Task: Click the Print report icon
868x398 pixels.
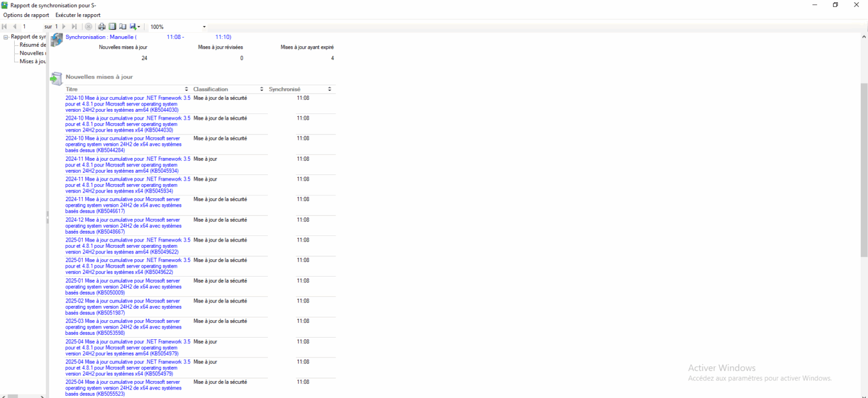Action: [x=102, y=27]
